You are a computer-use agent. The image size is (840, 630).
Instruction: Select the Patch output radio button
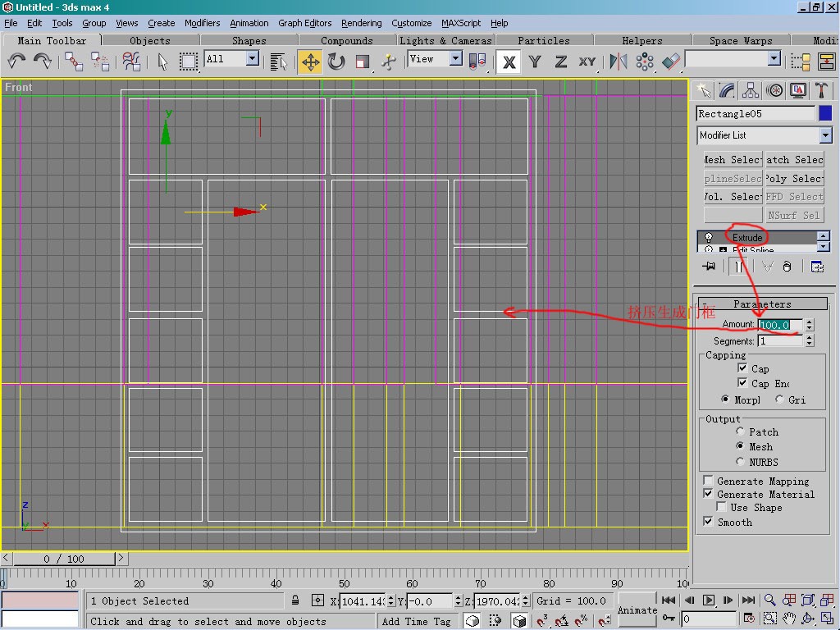tap(740, 431)
